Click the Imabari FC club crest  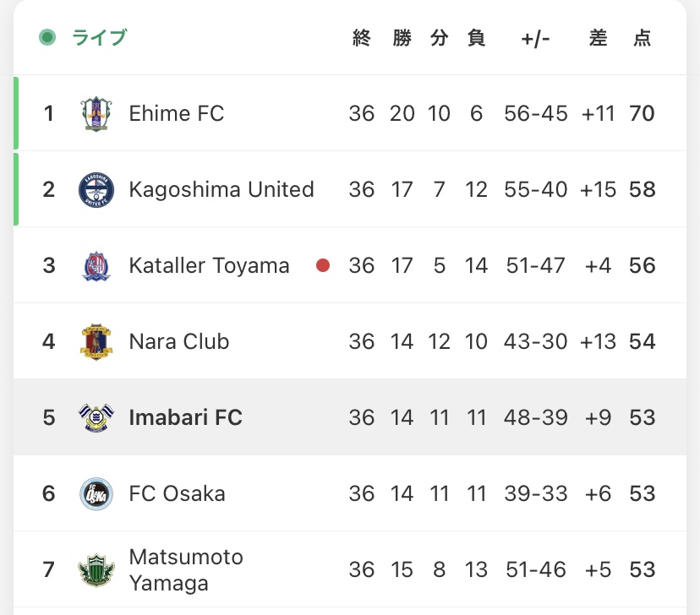click(x=95, y=417)
